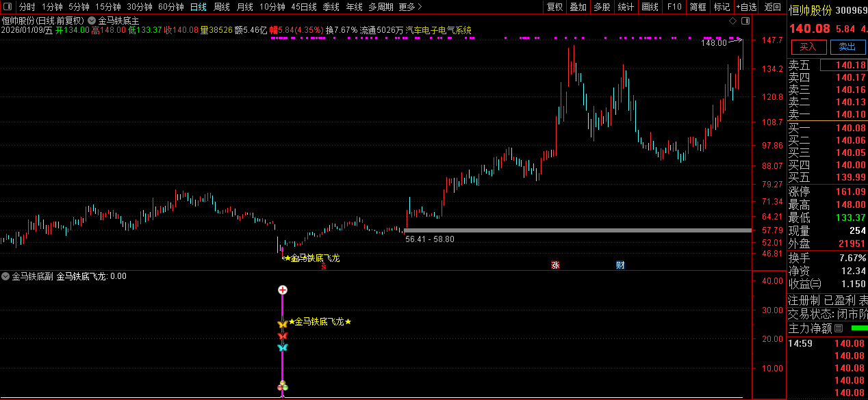Click the red S marker below chart
Screen dimensions: 868x400
click(x=324, y=267)
